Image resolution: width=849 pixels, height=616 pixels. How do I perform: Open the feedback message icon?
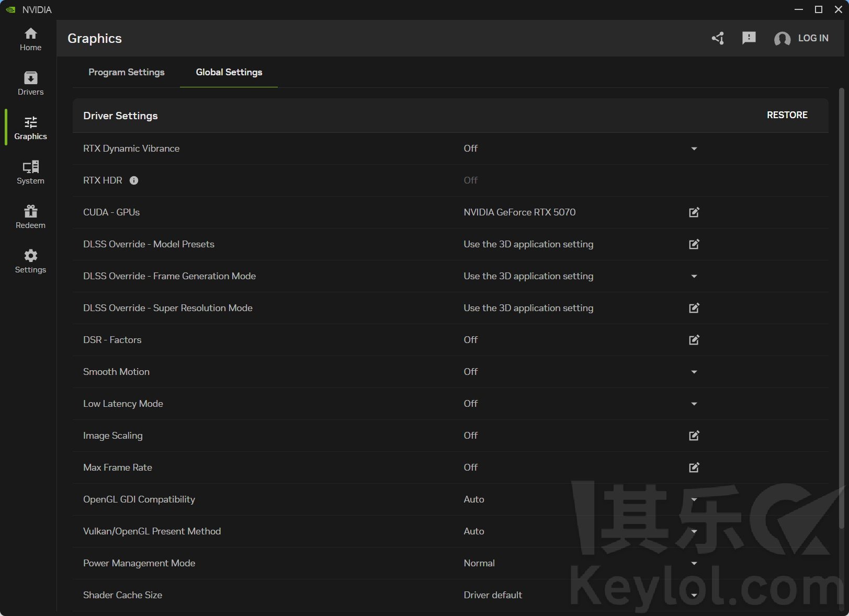coord(749,38)
